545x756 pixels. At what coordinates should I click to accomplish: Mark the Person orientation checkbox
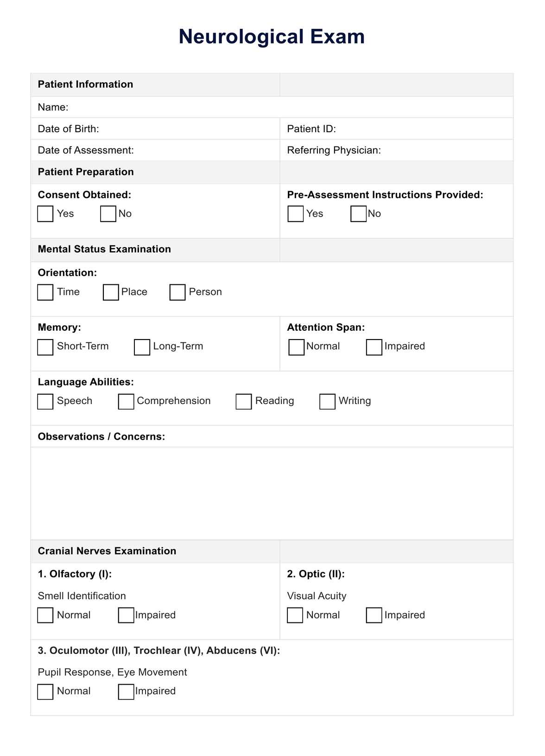pos(177,292)
